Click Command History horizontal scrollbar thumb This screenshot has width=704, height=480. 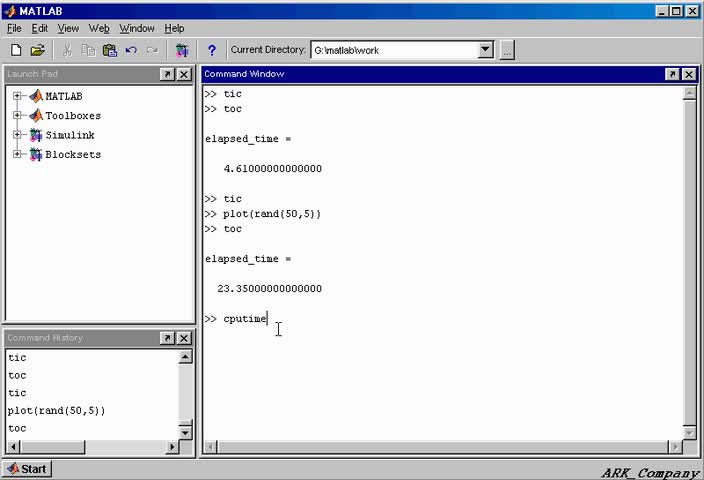(x=53, y=446)
